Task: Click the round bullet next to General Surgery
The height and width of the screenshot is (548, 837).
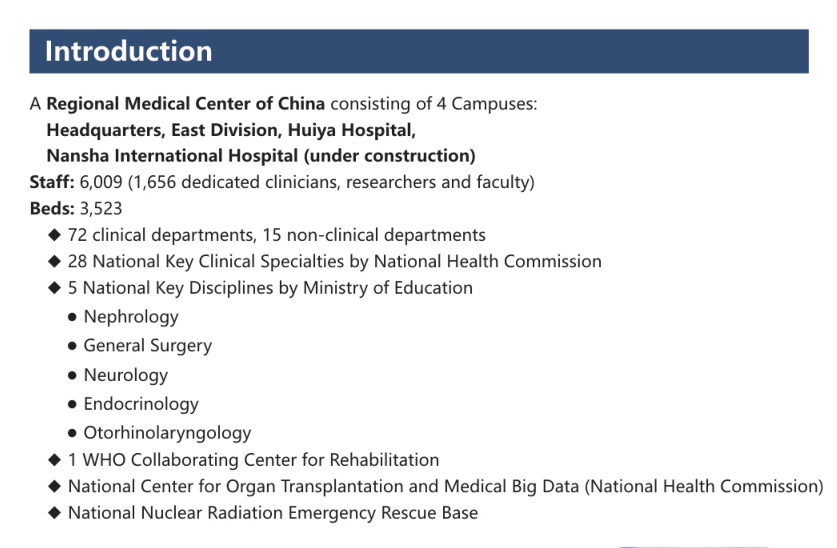Action: (x=72, y=346)
